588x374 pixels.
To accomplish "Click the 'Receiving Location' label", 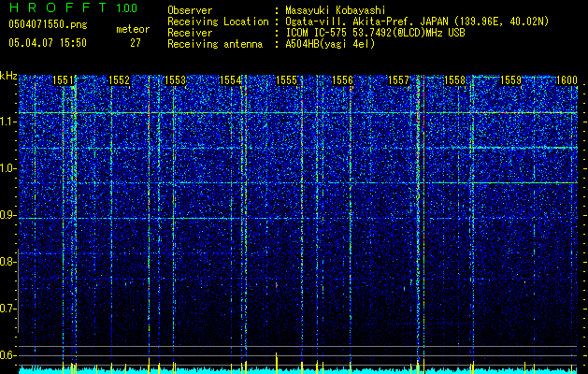I will 218,22.
